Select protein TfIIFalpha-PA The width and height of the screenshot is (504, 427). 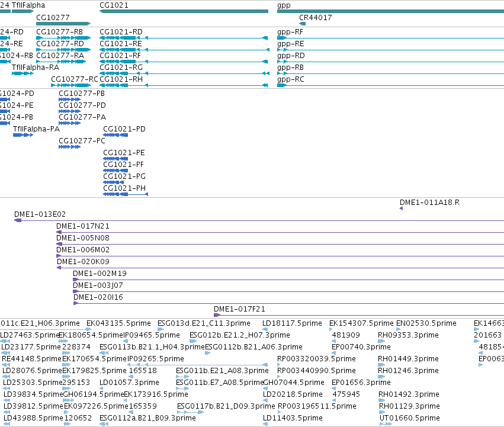[x=23, y=135]
